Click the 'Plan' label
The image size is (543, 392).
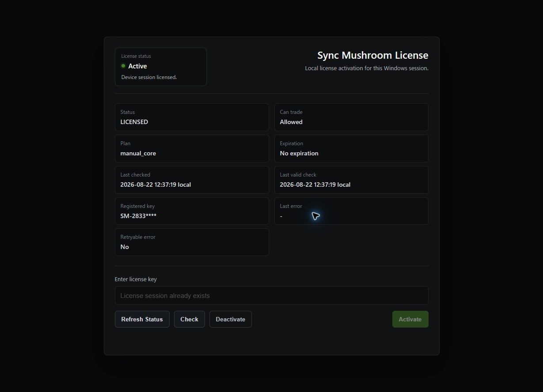125,143
